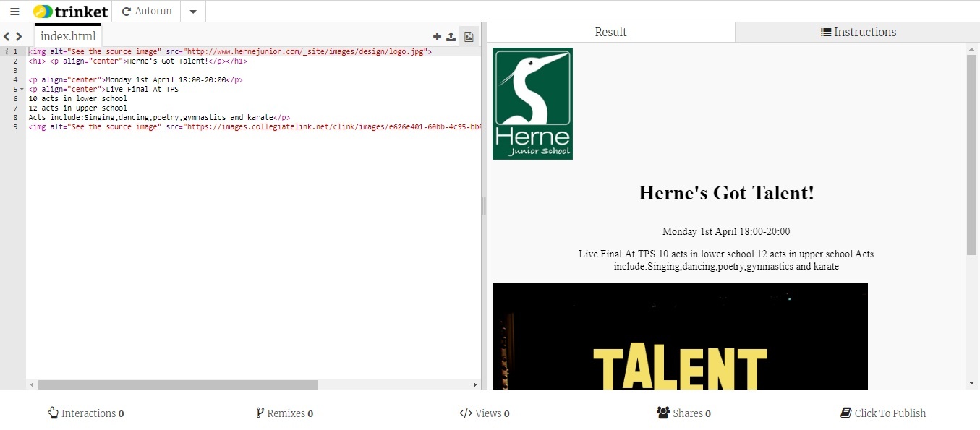Click the Monday 1st April text in result
The image size is (980, 430).
[726, 232]
